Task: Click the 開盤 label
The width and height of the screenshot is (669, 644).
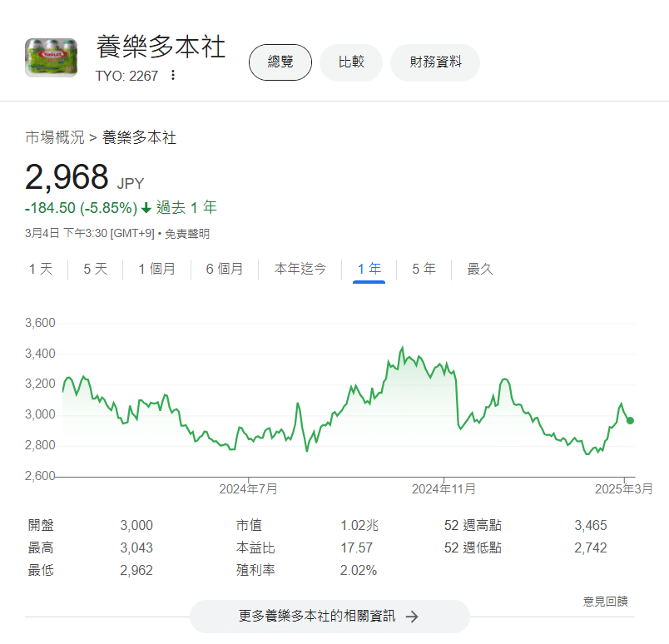Action: click(41, 525)
